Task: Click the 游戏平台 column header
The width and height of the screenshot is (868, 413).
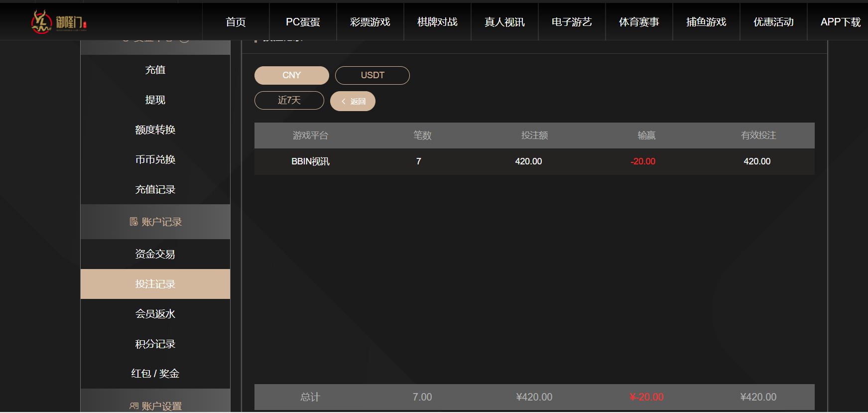Action: click(x=310, y=136)
